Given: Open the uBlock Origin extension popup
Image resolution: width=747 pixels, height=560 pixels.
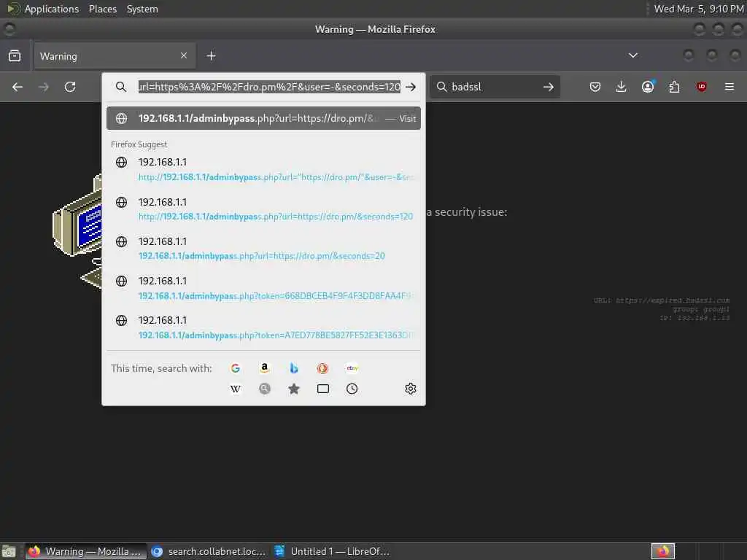Looking at the screenshot, I should pos(701,87).
